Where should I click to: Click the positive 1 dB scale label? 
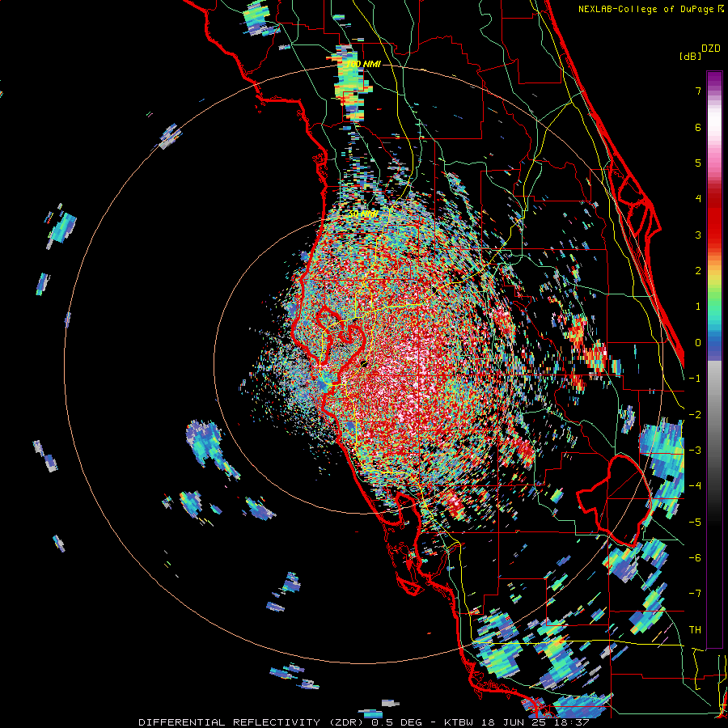point(698,307)
